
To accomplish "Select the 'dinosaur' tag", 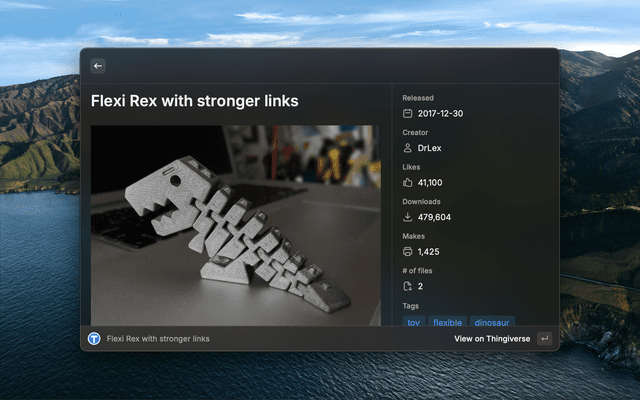I will 492,322.
